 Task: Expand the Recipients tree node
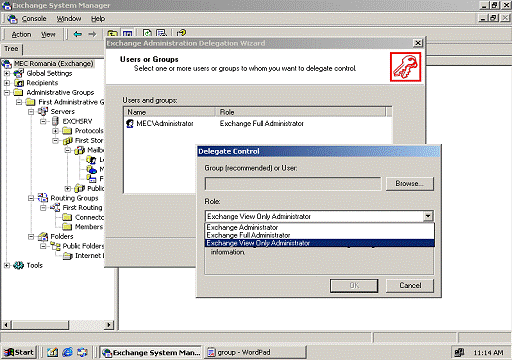(7, 83)
